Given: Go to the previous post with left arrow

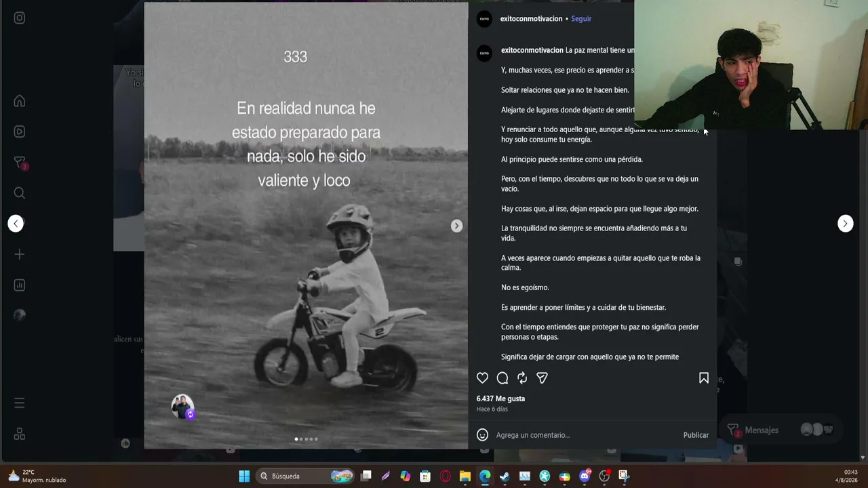Looking at the screenshot, I should coord(16,224).
